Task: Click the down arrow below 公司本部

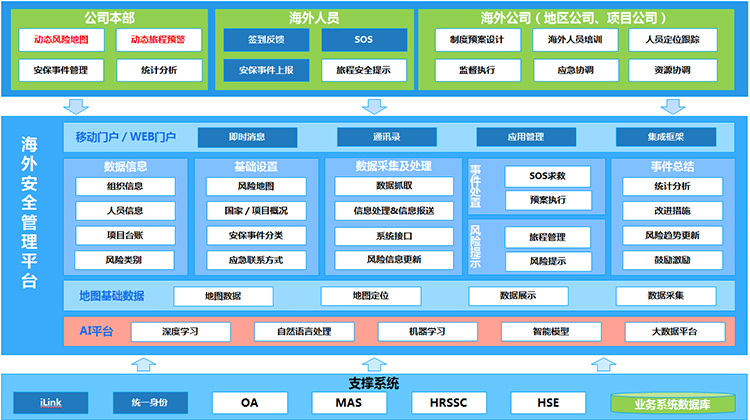Action: point(76,107)
